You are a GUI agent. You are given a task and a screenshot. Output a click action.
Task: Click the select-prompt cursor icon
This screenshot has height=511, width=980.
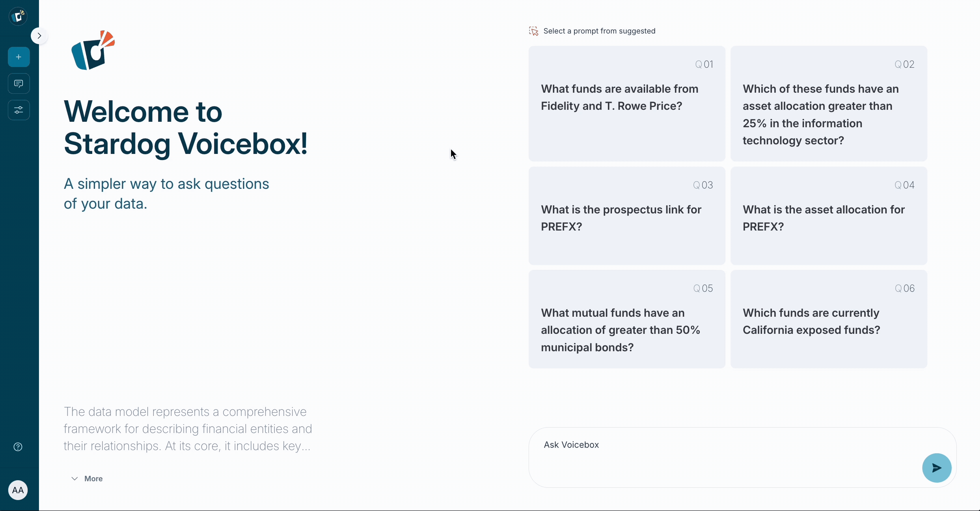(533, 31)
